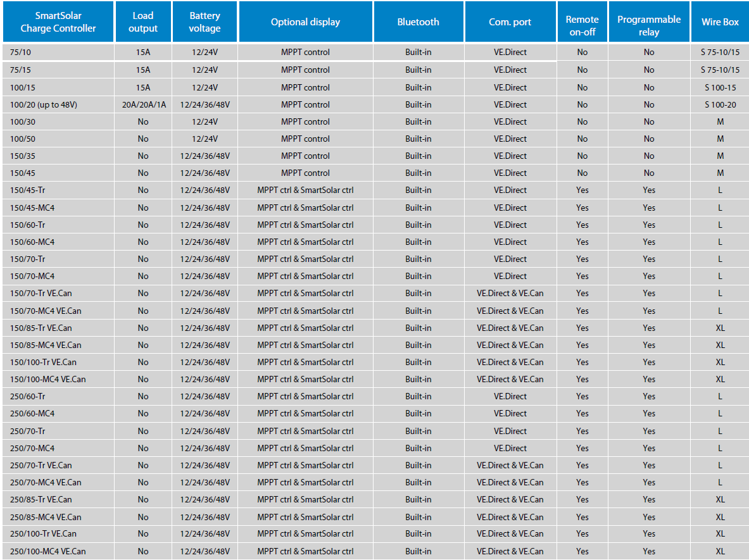This screenshot has width=749, height=560.
Task: Click '12/24V' battery voltage in 75/10 row
Action: point(205,52)
